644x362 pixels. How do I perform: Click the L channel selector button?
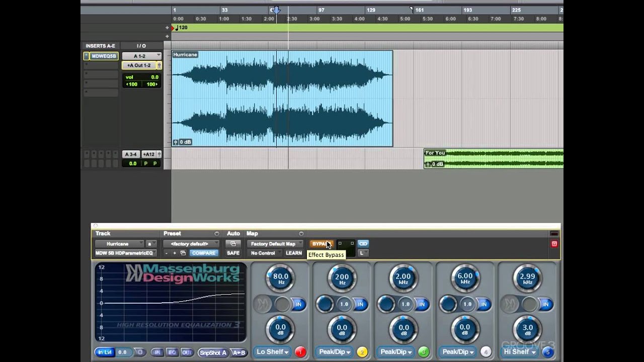pyautogui.click(x=363, y=253)
